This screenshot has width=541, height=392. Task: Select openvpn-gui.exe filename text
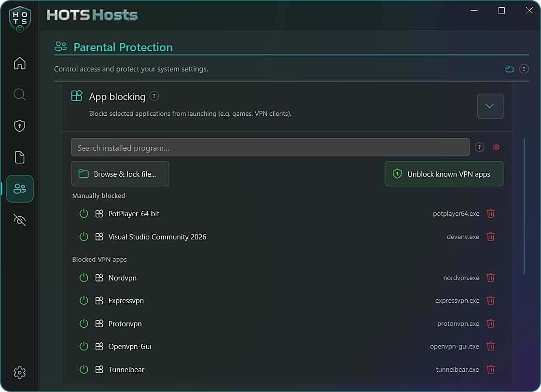click(x=455, y=346)
